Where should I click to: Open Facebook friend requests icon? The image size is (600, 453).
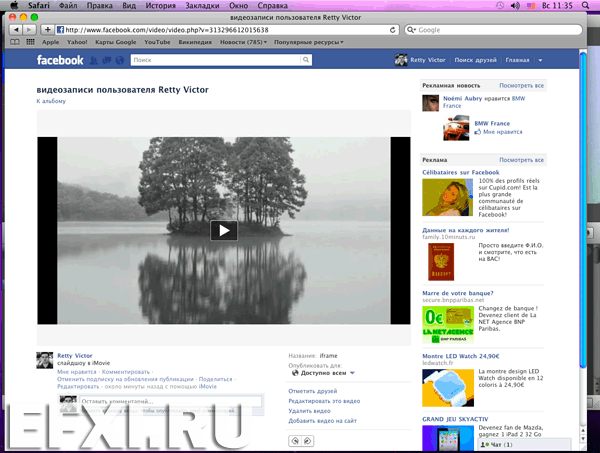pyautogui.click(x=93, y=60)
